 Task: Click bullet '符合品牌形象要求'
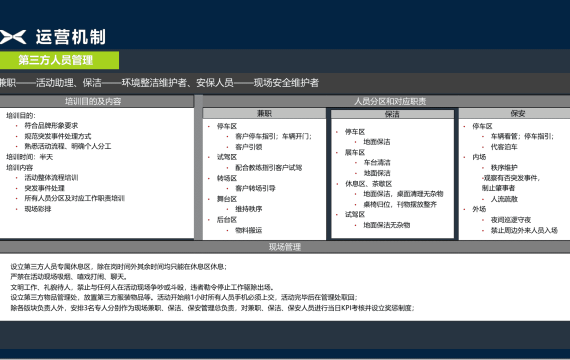pos(51,126)
